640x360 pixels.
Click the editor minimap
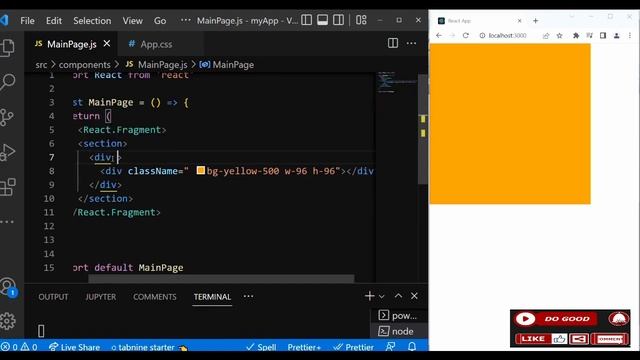(396, 82)
